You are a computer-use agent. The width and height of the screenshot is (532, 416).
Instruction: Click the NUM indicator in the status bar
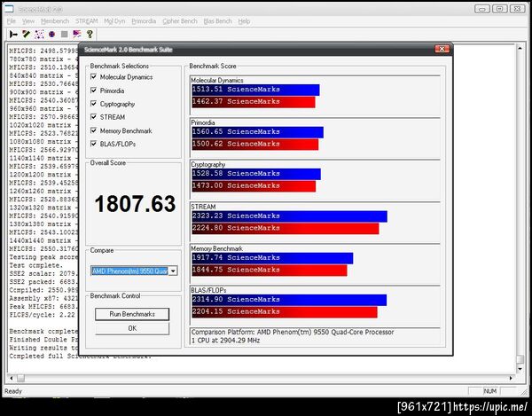click(x=490, y=391)
